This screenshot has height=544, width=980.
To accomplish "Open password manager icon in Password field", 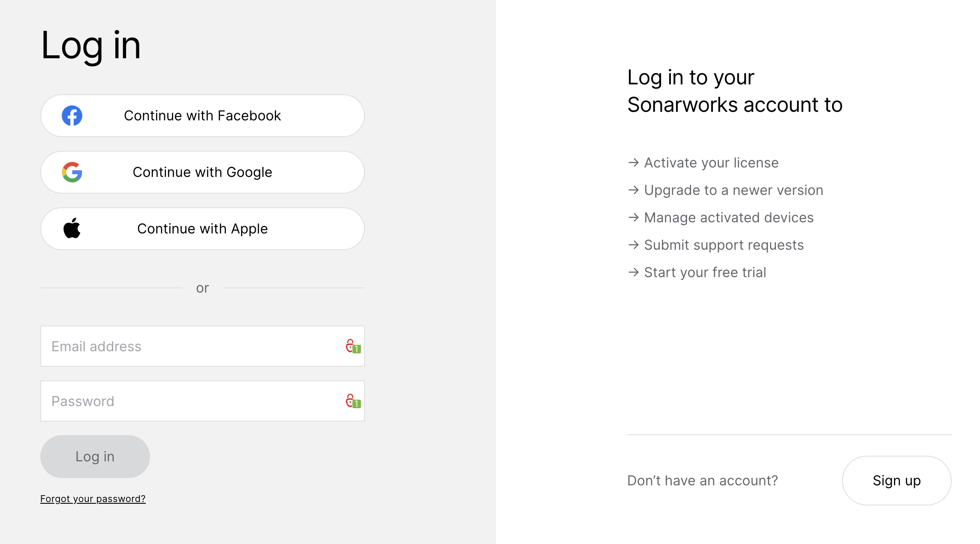I will point(353,401).
